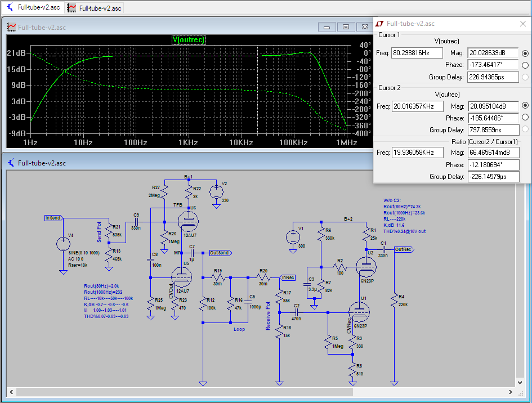The width and height of the screenshot is (532, 403).
Task: Select the U5 12AU7 tube symbol
Action: pyautogui.click(x=182, y=276)
